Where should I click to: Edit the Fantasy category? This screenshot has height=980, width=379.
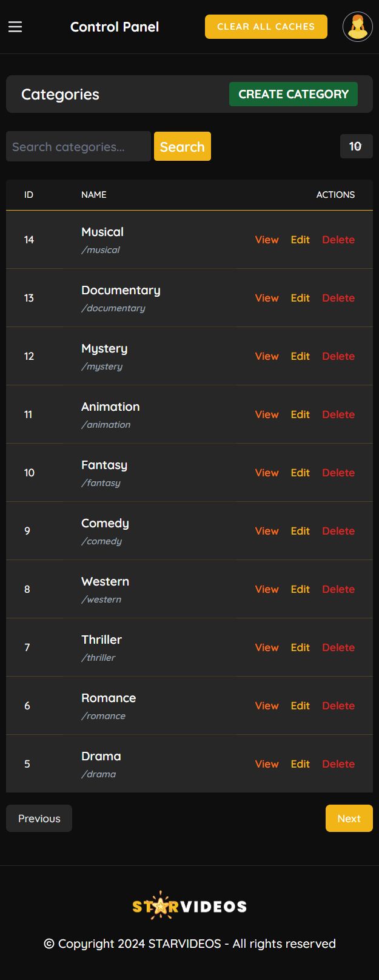coord(300,473)
